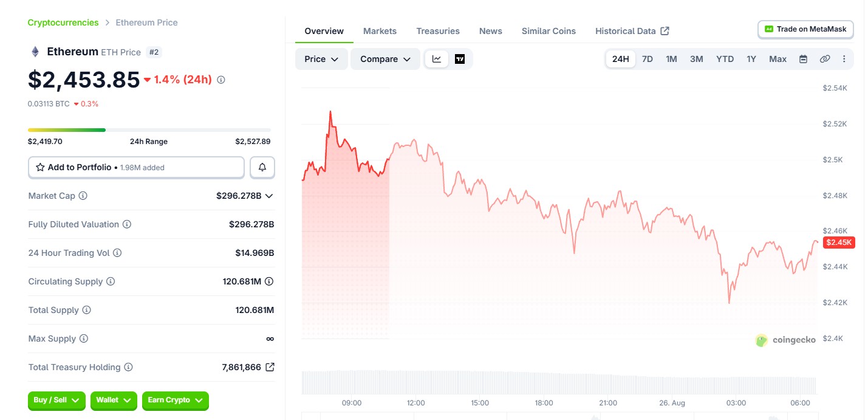Click info icon beside 120.681M circulating value
This screenshot has width=868, height=420.
click(x=269, y=281)
